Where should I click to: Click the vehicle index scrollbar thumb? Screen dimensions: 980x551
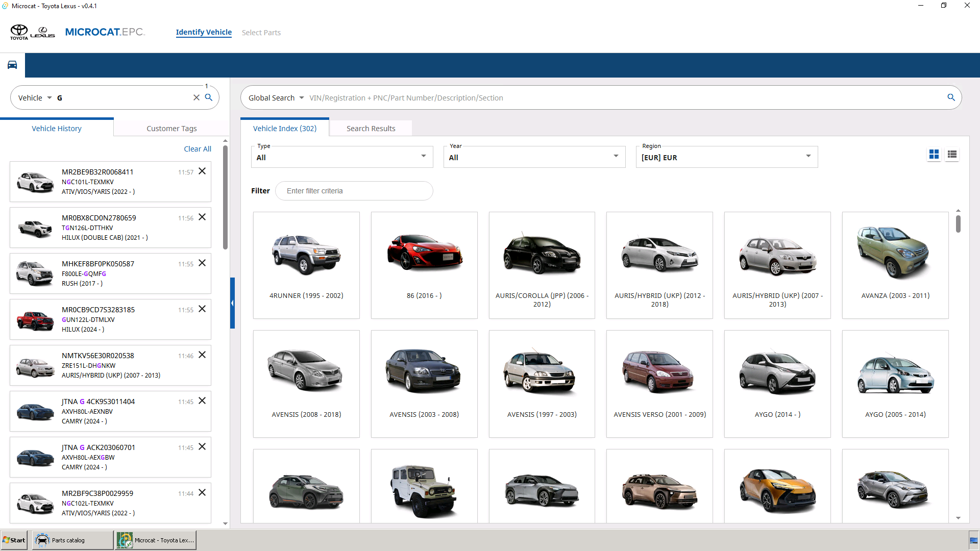pos(958,224)
